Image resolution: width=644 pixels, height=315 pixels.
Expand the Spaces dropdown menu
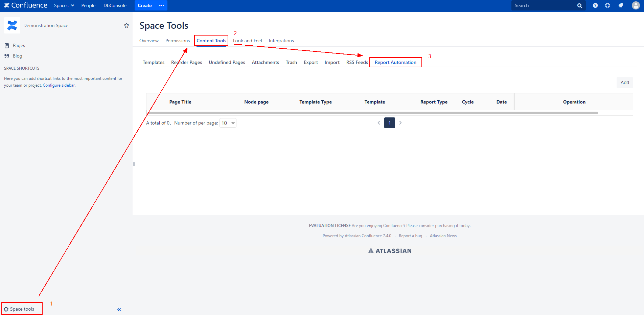coord(64,5)
